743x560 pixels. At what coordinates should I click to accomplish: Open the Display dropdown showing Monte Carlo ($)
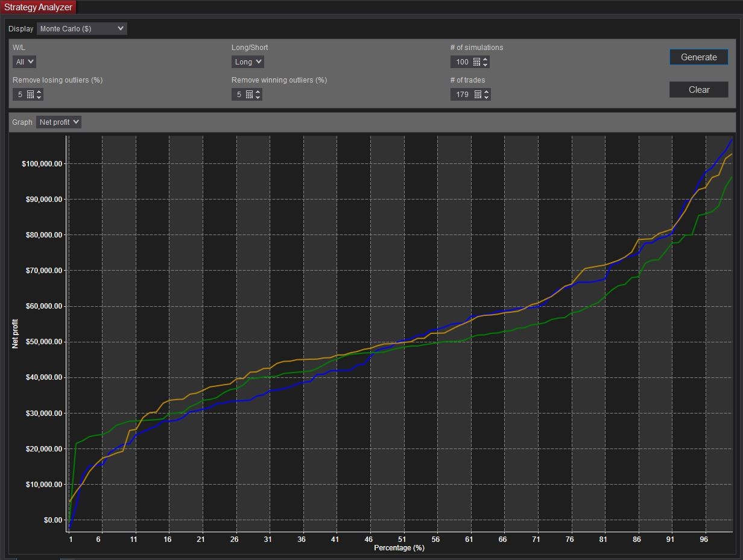pyautogui.click(x=82, y=28)
